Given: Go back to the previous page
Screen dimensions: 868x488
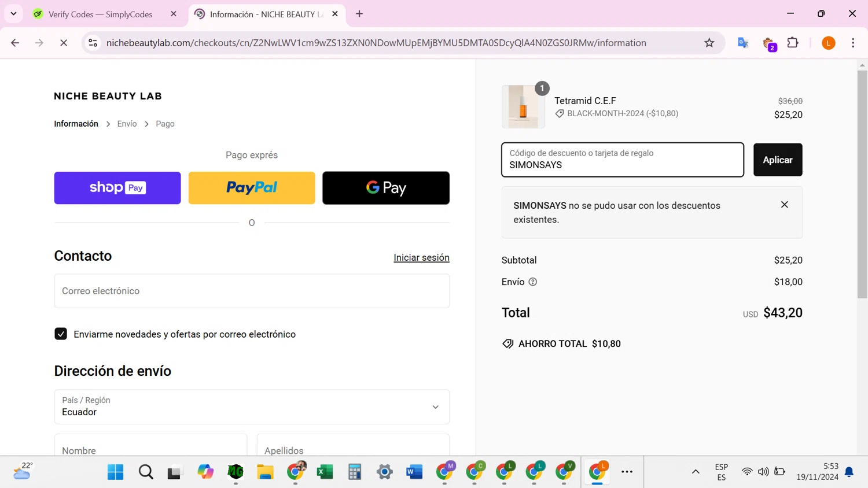Looking at the screenshot, I should click(x=15, y=43).
